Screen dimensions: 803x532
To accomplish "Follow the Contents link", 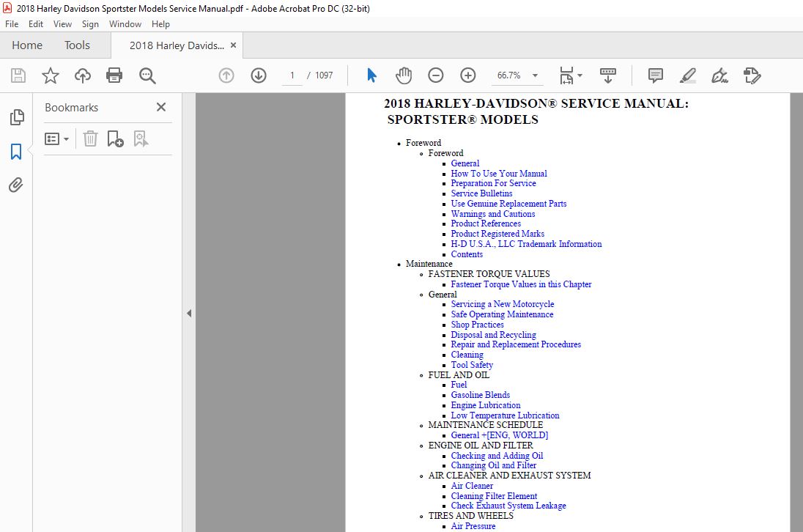I will [x=467, y=254].
